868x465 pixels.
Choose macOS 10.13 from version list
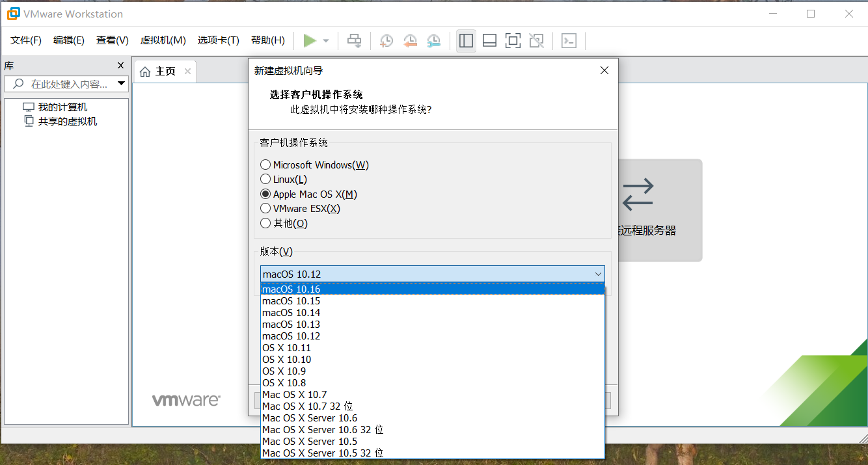point(433,325)
